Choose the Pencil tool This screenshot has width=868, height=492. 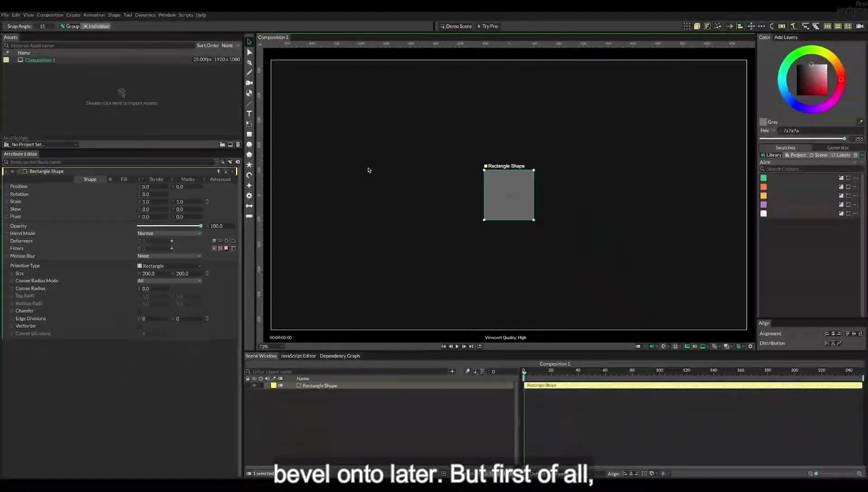point(249,72)
